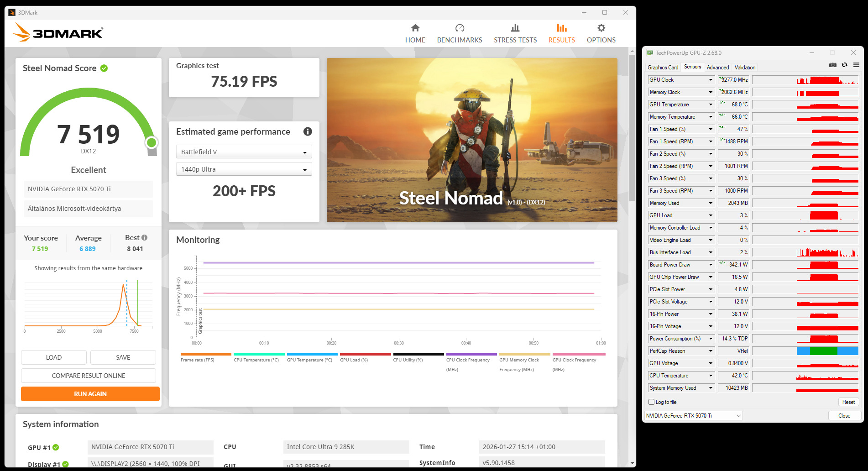Toggle CPU Clock Frequency legend series
Viewport: 868px width, 471px height.
(471, 362)
